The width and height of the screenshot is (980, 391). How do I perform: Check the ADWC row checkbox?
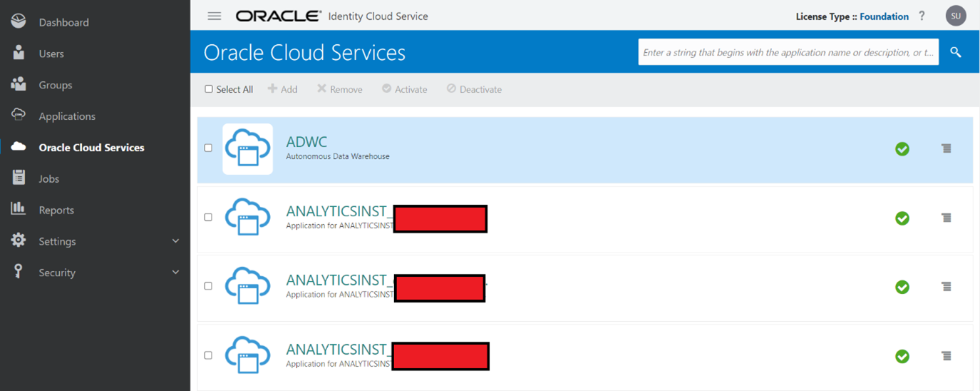pyautogui.click(x=208, y=148)
